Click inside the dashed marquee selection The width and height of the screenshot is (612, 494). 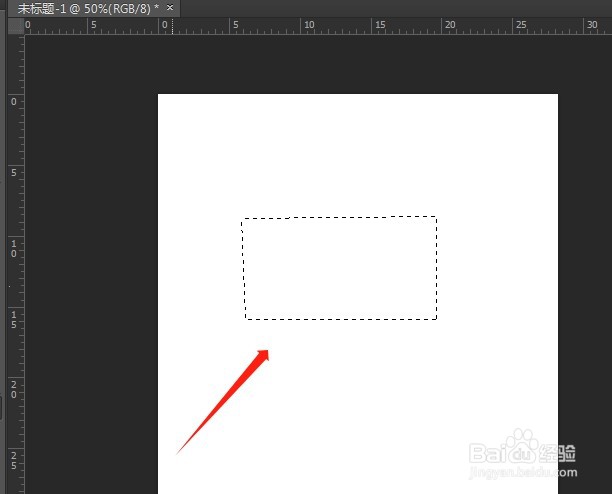339,268
